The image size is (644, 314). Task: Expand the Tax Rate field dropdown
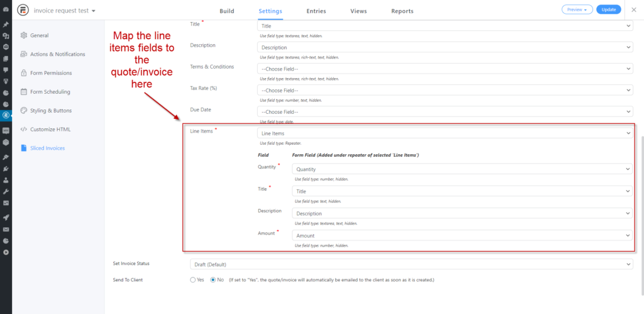(x=445, y=90)
